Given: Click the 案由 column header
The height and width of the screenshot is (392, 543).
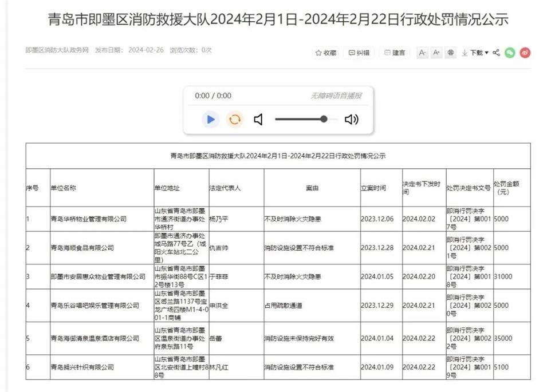Looking at the screenshot, I should 312,188.
